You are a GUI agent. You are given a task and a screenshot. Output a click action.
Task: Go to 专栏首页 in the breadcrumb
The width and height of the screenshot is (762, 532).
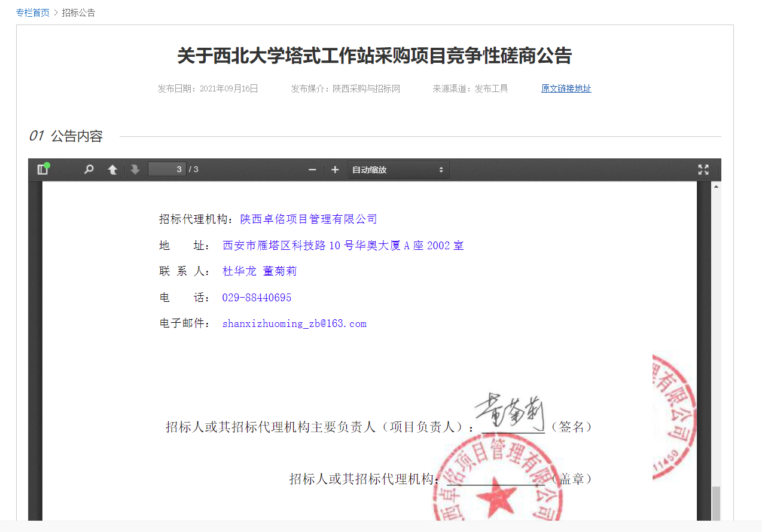coord(33,13)
